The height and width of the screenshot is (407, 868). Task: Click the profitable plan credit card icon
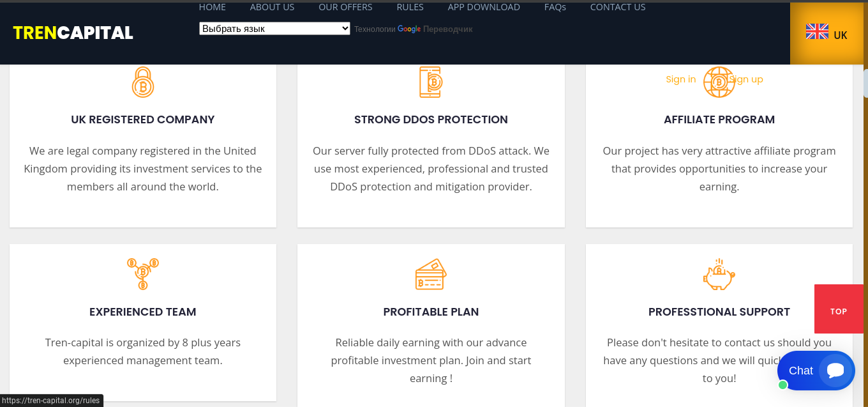click(431, 274)
